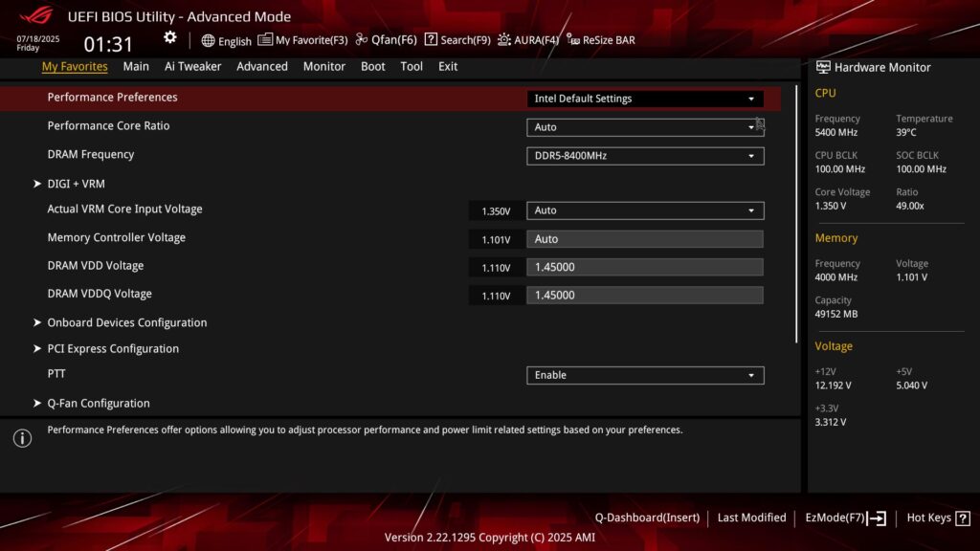
Task: Click EzMode(F7) button
Action: coord(846,518)
